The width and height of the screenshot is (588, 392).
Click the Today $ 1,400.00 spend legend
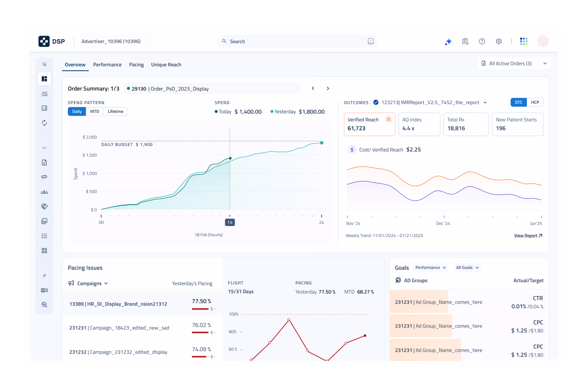(238, 112)
